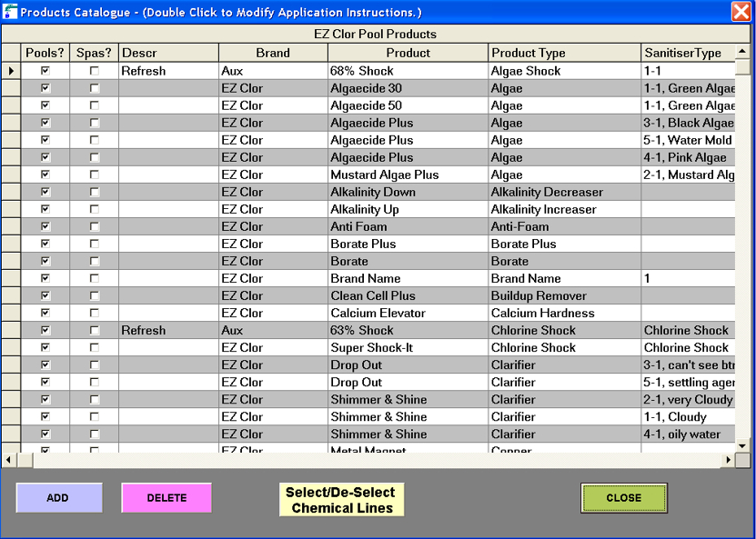This screenshot has height=539, width=756.
Task: Click the Descr column header
Action: (x=168, y=53)
